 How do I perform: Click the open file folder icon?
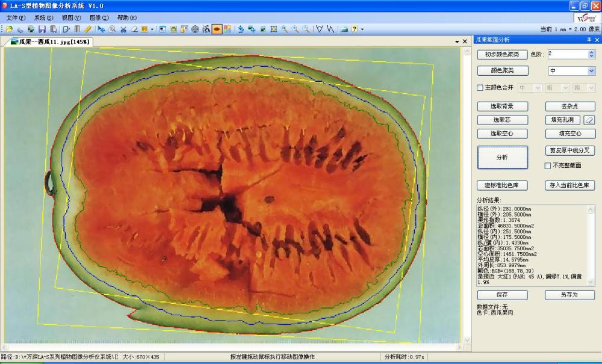[x=10, y=29]
